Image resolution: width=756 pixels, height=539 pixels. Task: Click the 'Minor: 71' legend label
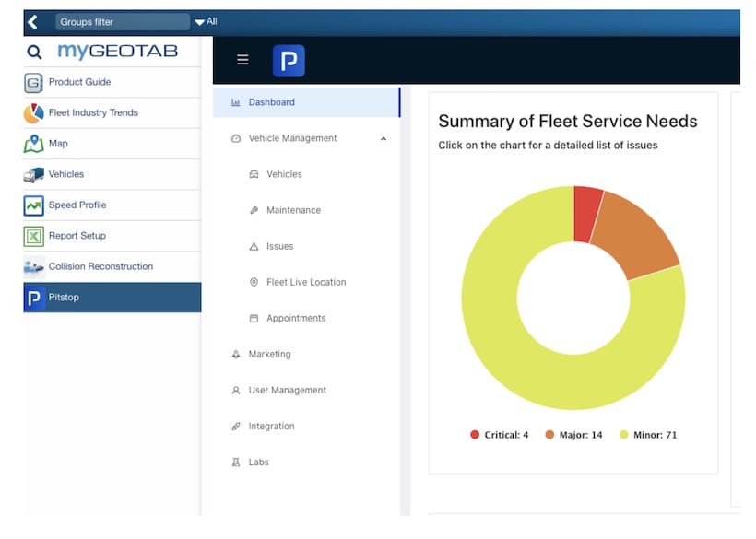click(656, 435)
